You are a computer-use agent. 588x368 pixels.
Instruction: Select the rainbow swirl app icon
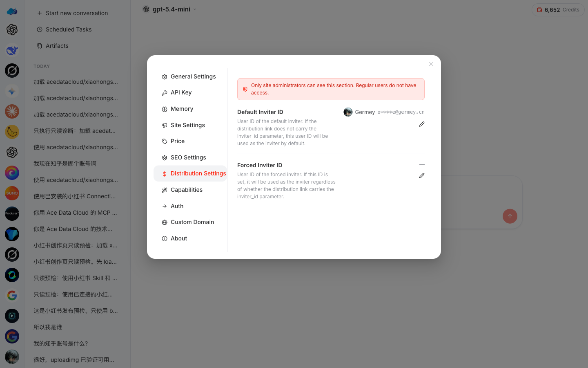tap(12, 173)
